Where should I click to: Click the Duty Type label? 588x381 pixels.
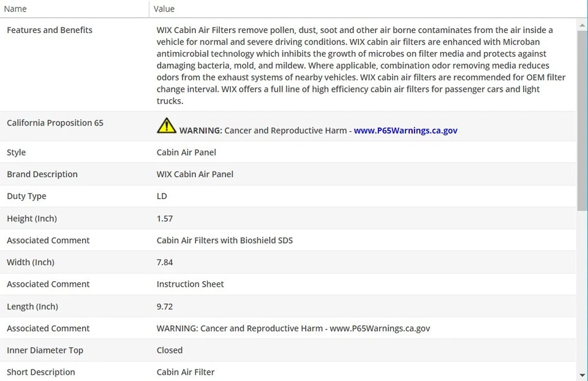[x=26, y=196]
